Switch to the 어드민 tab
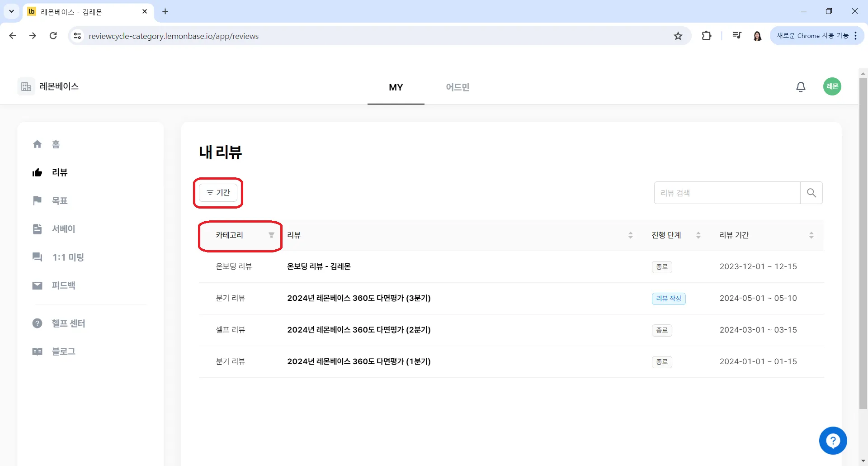The width and height of the screenshot is (868, 466). [458, 87]
